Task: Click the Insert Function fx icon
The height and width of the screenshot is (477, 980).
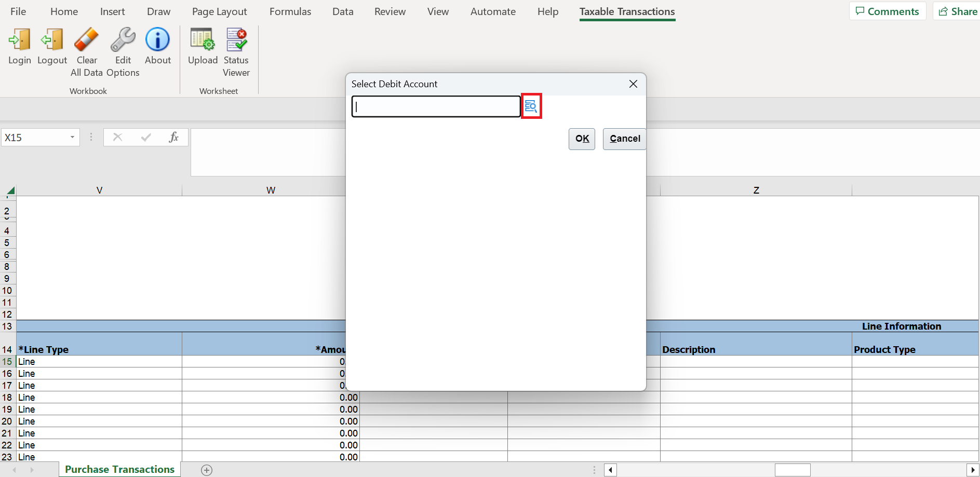Action: click(173, 137)
